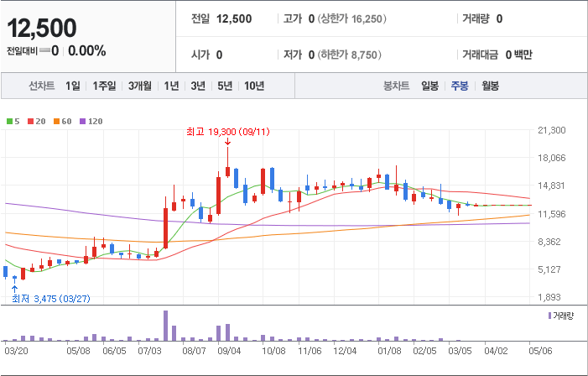Click the purple 120-period moving average swatch
The height and width of the screenshot is (376, 588).
coord(83,121)
